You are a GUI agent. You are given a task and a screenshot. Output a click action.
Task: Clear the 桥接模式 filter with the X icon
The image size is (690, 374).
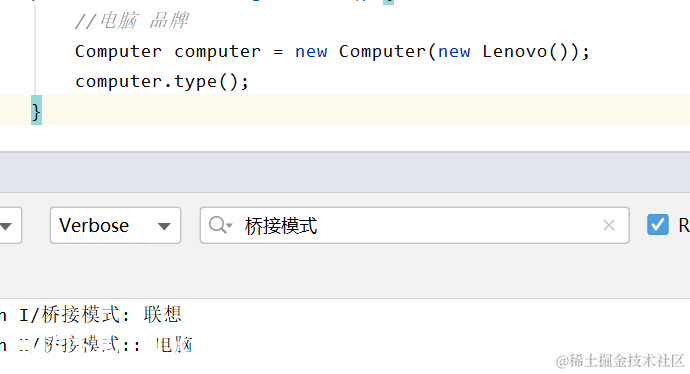(609, 225)
